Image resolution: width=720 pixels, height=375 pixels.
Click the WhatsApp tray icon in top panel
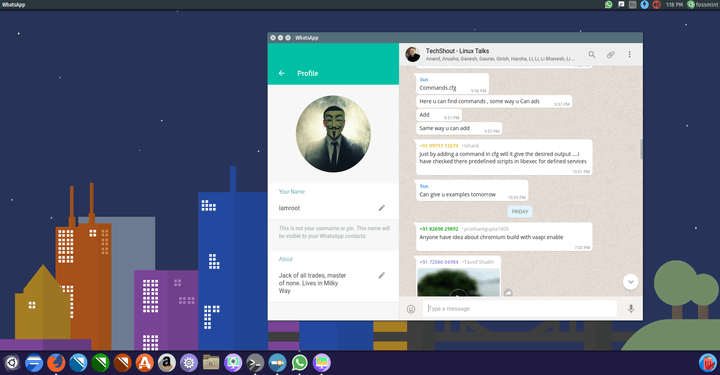608,5
